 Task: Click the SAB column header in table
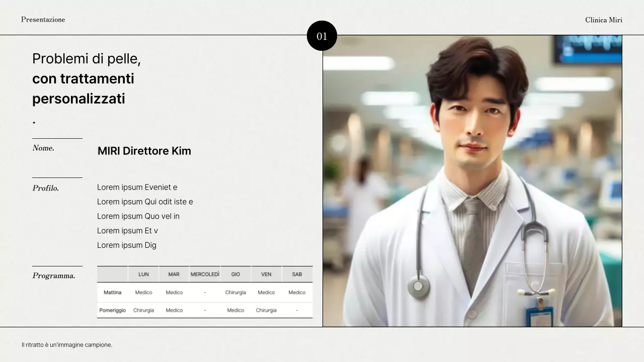[297, 274]
